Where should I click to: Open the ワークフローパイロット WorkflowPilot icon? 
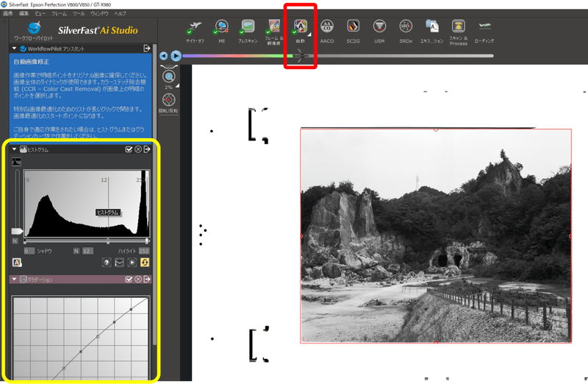click(34, 28)
